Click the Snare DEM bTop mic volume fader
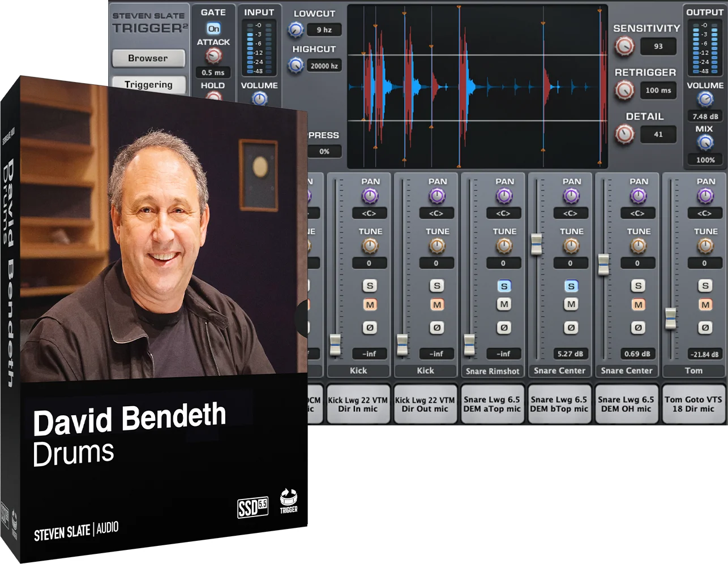 click(537, 244)
